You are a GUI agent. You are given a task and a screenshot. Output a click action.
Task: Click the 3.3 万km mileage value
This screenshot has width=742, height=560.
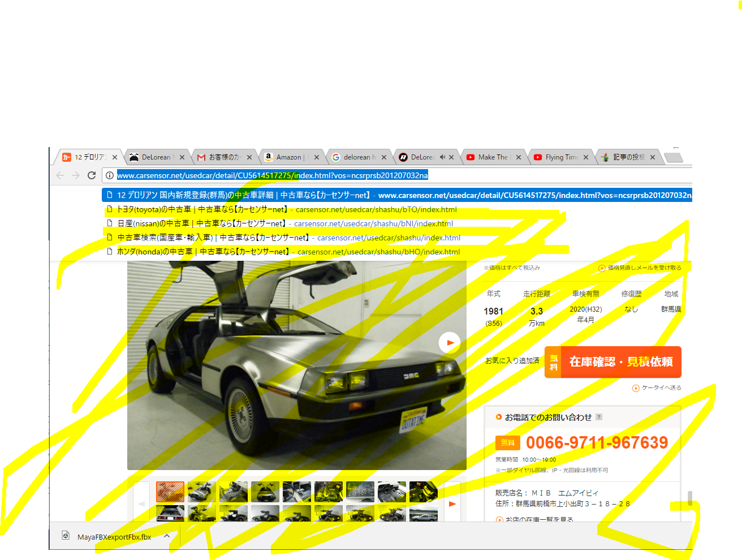tap(537, 317)
